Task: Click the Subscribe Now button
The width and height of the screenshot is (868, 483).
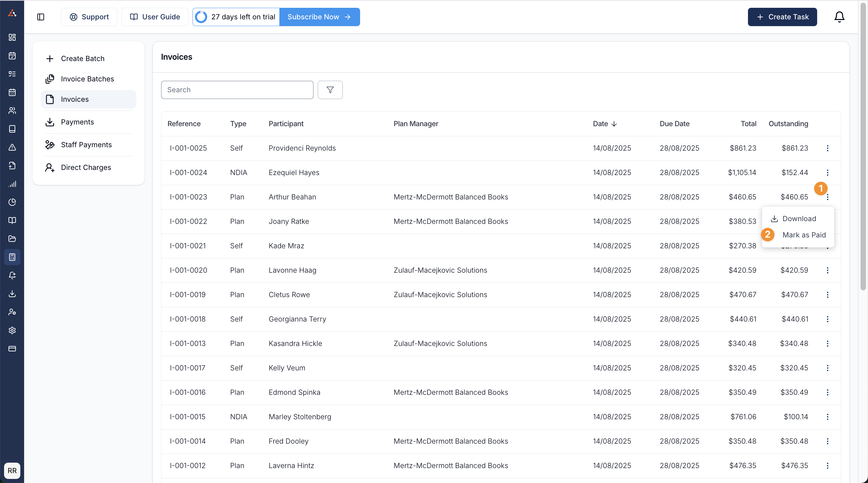Action: pyautogui.click(x=319, y=17)
